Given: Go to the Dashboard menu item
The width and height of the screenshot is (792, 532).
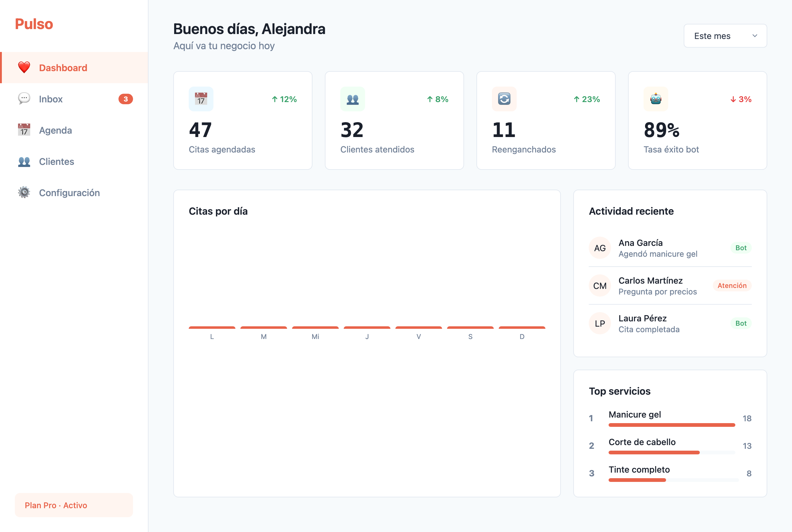Looking at the screenshot, I should pos(74,67).
